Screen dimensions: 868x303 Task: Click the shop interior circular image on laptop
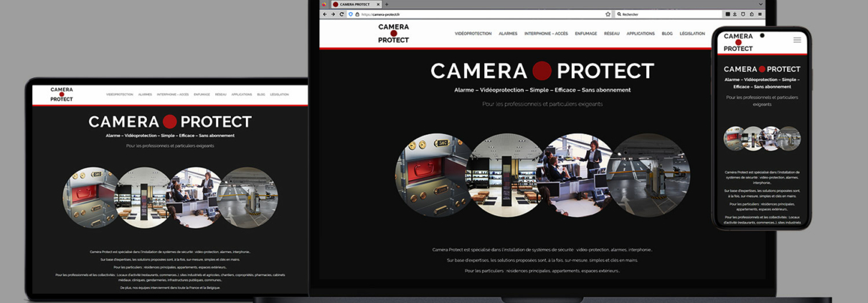pyautogui.click(x=506, y=175)
